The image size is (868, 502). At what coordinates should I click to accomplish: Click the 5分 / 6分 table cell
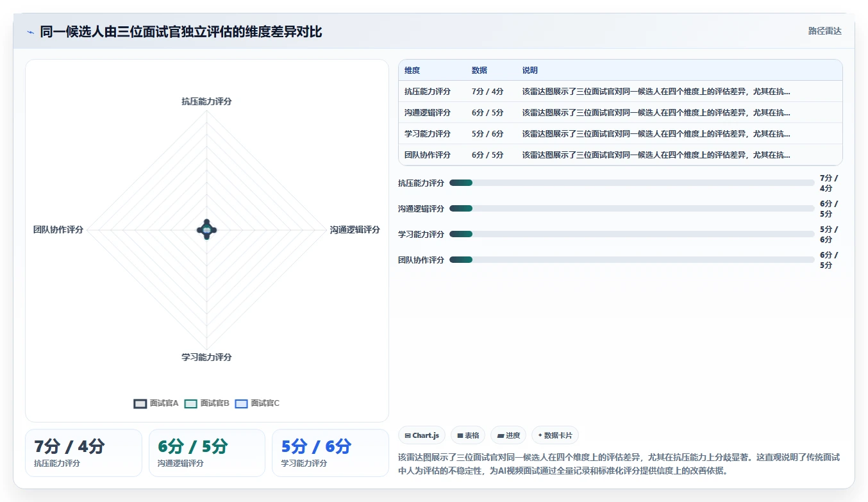click(x=488, y=134)
